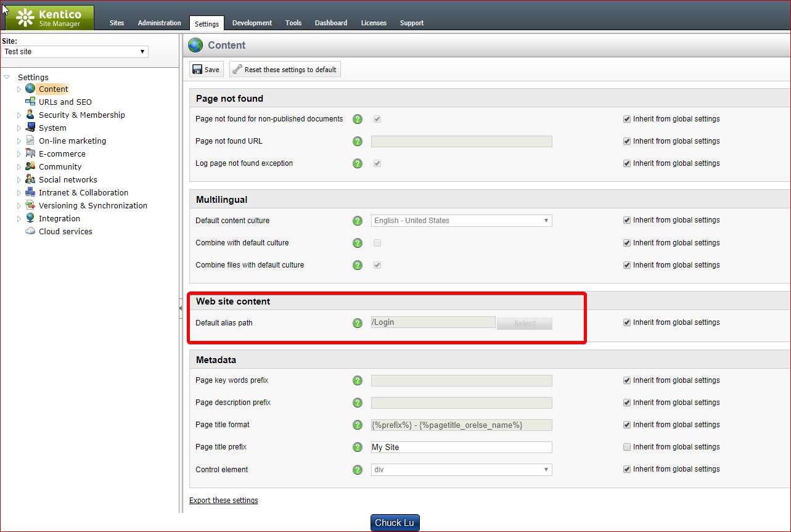
Task: Toggle inherit for Default alias path
Action: point(627,322)
